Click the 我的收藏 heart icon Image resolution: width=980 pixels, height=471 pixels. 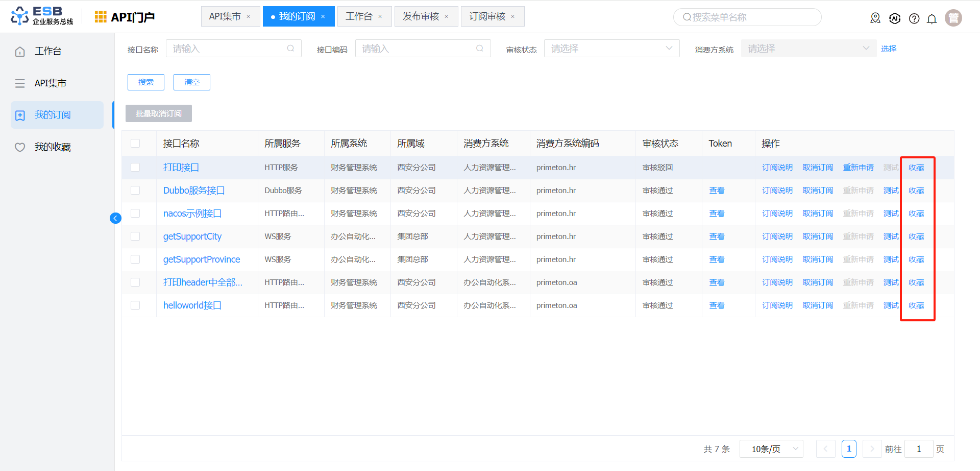pyautogui.click(x=20, y=148)
